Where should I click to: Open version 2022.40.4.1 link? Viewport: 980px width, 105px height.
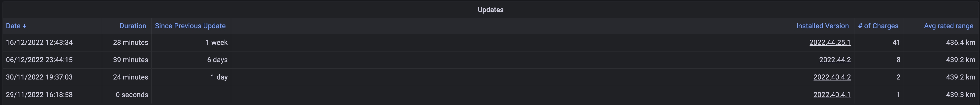[x=832, y=94]
